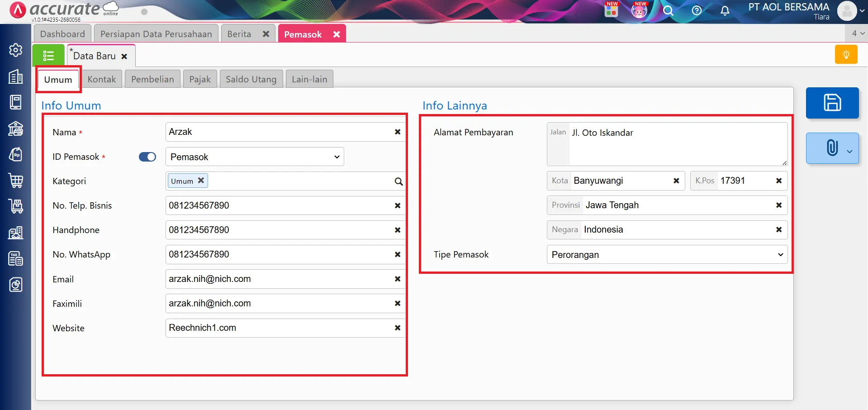Clear the Provinsi Jawa Tengah field
The height and width of the screenshot is (410, 868).
click(779, 205)
